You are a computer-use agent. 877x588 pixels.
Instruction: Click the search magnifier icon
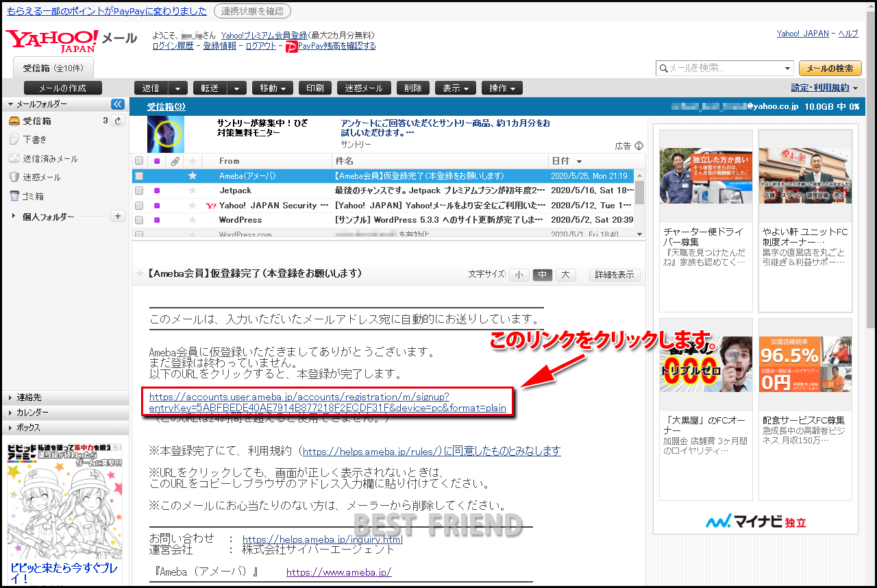point(663,69)
